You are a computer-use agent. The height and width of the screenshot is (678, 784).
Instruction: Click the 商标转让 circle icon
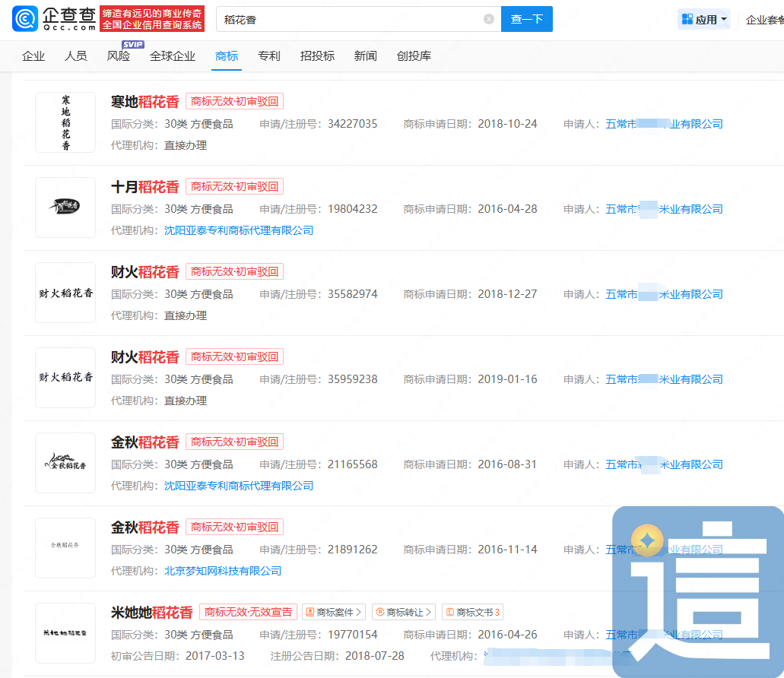point(380,612)
